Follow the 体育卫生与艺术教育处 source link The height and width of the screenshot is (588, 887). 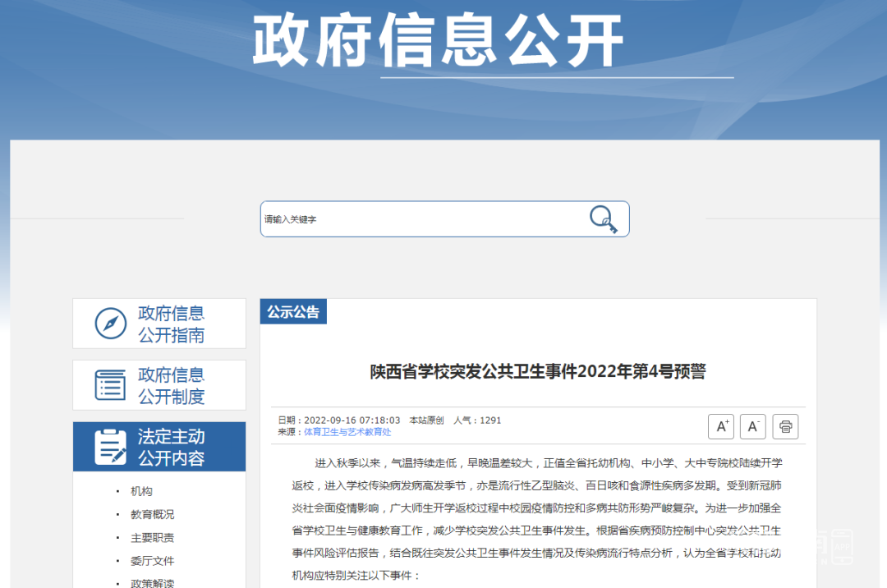tap(347, 432)
